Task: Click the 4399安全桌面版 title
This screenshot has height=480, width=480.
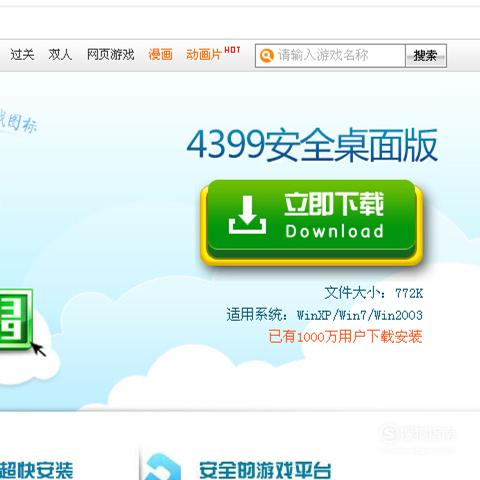Action: click(312, 145)
